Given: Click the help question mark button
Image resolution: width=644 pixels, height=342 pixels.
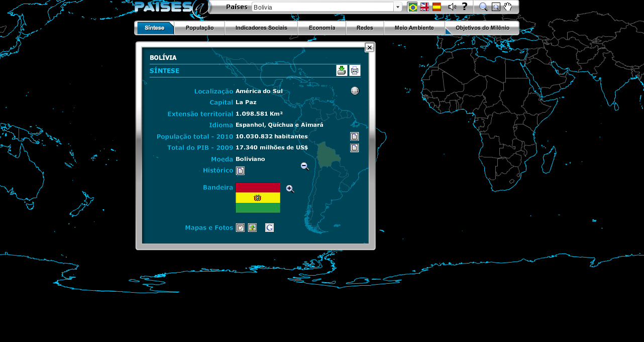Looking at the screenshot, I should click(x=464, y=7).
